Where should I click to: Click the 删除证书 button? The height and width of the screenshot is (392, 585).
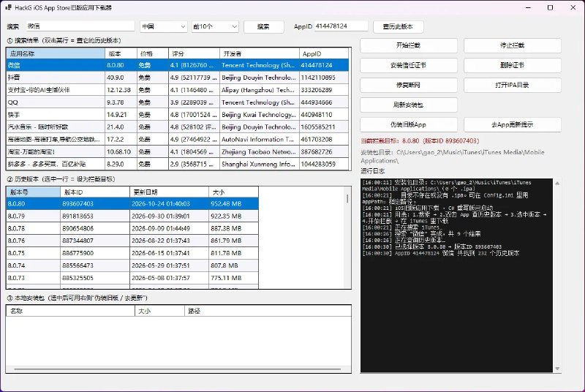pyautogui.click(x=513, y=65)
